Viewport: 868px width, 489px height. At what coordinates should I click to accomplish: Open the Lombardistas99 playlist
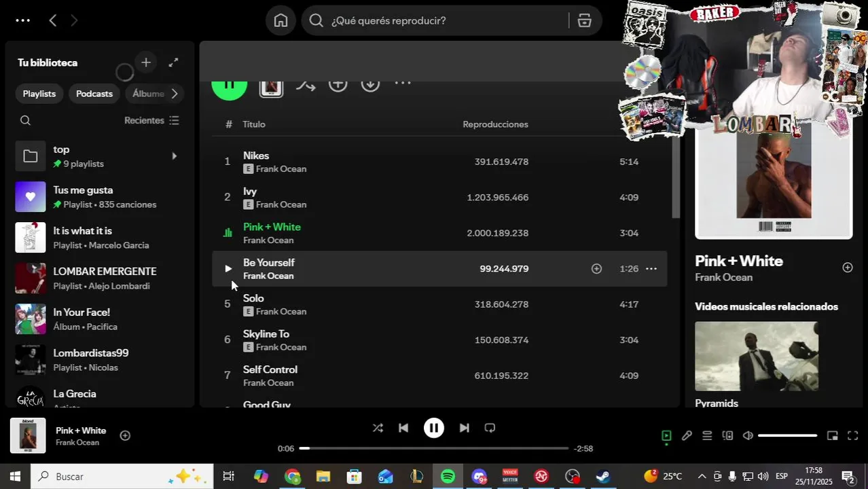[x=99, y=360]
